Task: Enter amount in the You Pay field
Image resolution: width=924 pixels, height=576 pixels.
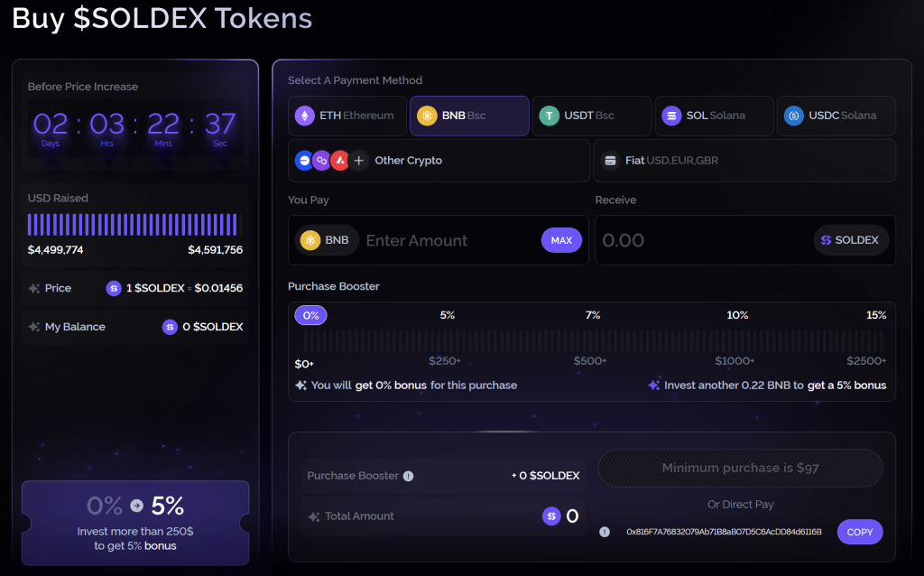Action: tap(447, 240)
